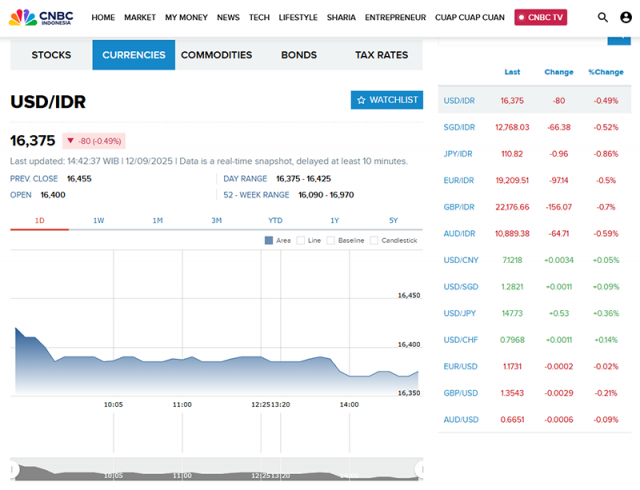Select the 1W chart range

(x=99, y=220)
